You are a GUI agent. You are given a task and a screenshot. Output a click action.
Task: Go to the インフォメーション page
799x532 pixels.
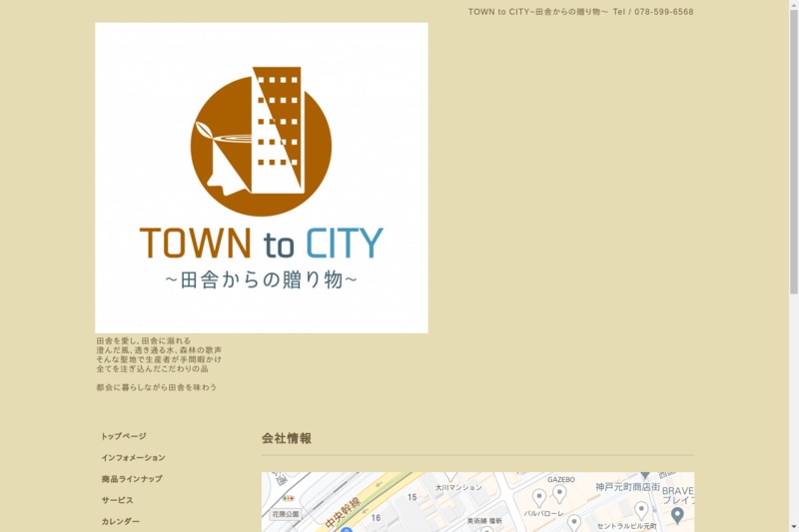[133, 457]
